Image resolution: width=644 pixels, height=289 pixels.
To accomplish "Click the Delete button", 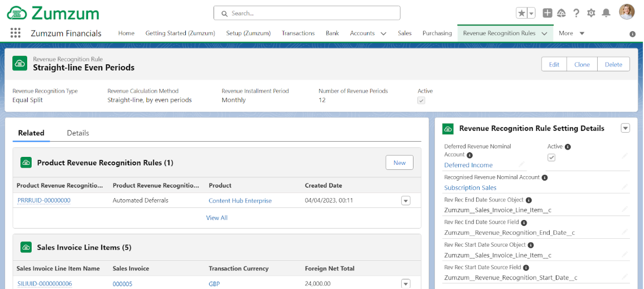I will 613,64.
